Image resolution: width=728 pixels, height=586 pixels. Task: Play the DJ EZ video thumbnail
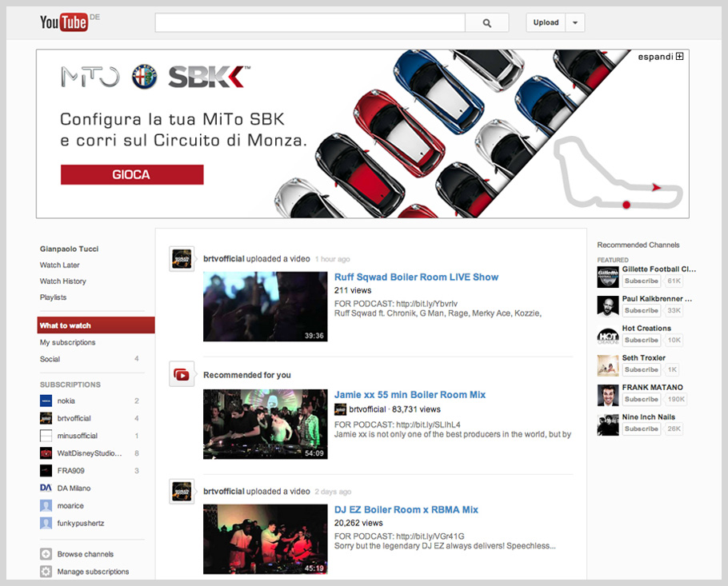click(265, 539)
